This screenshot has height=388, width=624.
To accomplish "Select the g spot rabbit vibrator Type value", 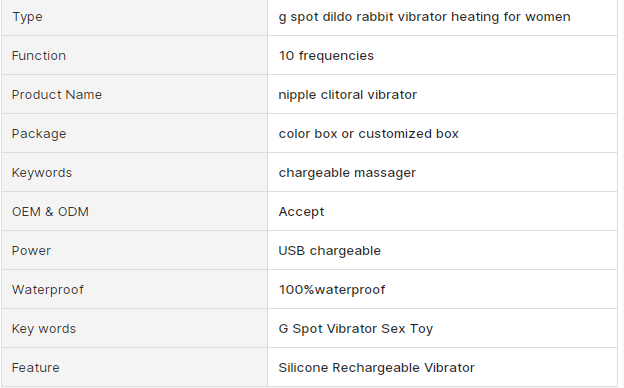I will [424, 17].
